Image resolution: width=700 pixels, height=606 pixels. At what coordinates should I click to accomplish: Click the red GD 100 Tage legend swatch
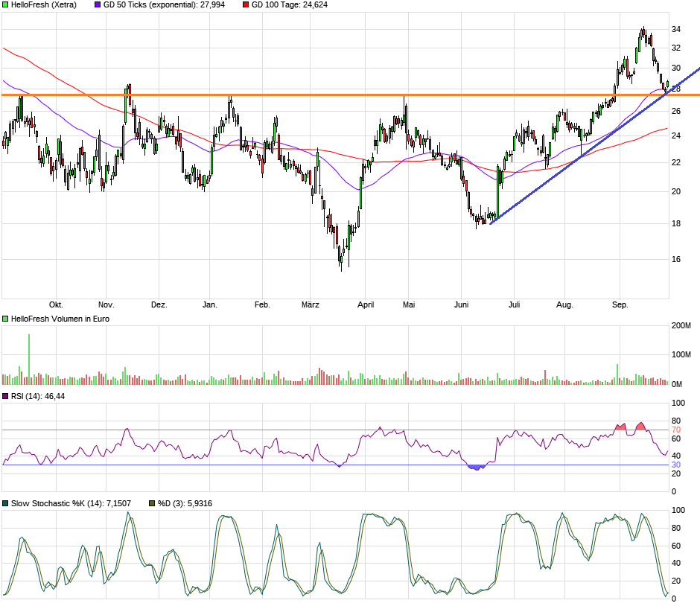pyautogui.click(x=246, y=5)
